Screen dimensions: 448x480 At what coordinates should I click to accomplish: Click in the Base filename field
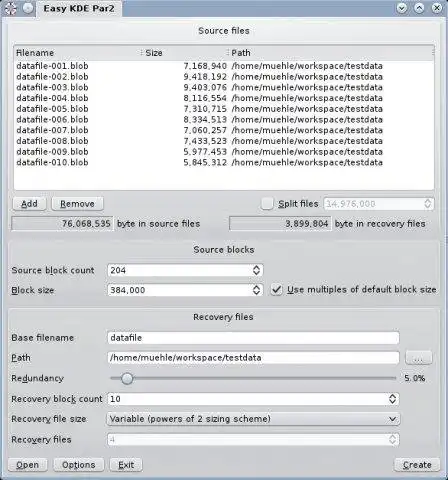point(253,338)
